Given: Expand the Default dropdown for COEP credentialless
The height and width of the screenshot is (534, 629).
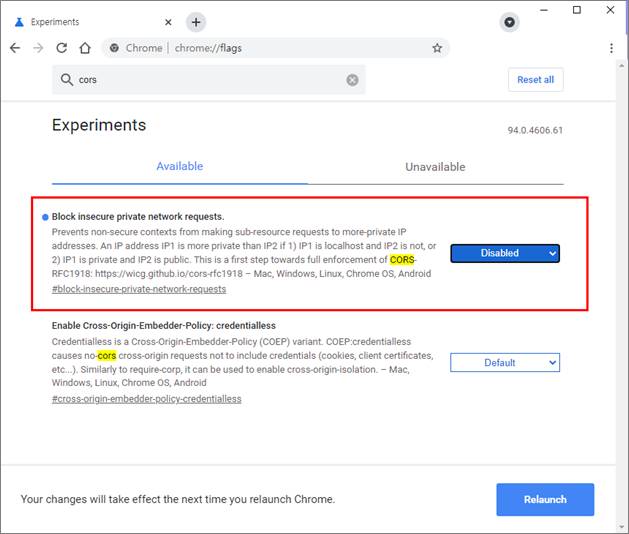Looking at the screenshot, I should 504,363.
